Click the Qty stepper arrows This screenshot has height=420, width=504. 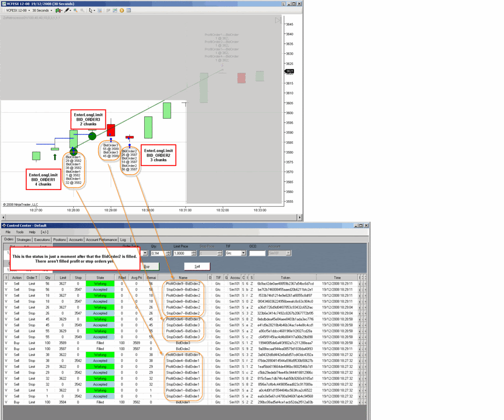[x=168, y=253]
